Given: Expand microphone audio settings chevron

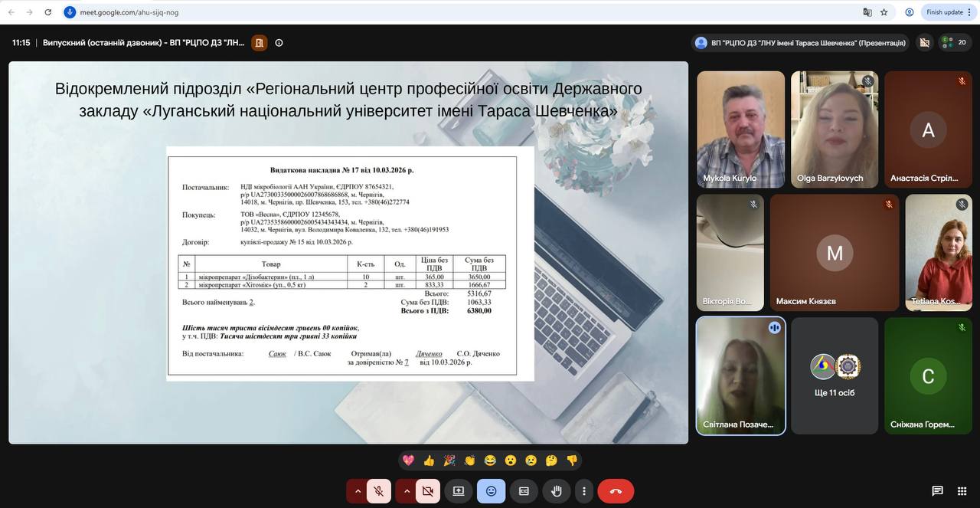Looking at the screenshot, I should click(x=358, y=491).
